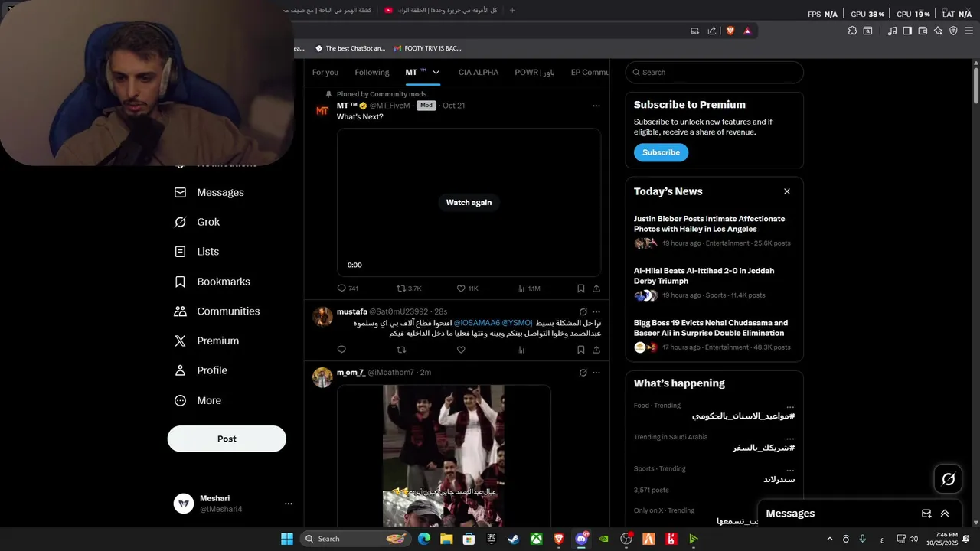This screenshot has height=551, width=980.
Task: Reply to mustafa's post
Action: pos(341,350)
